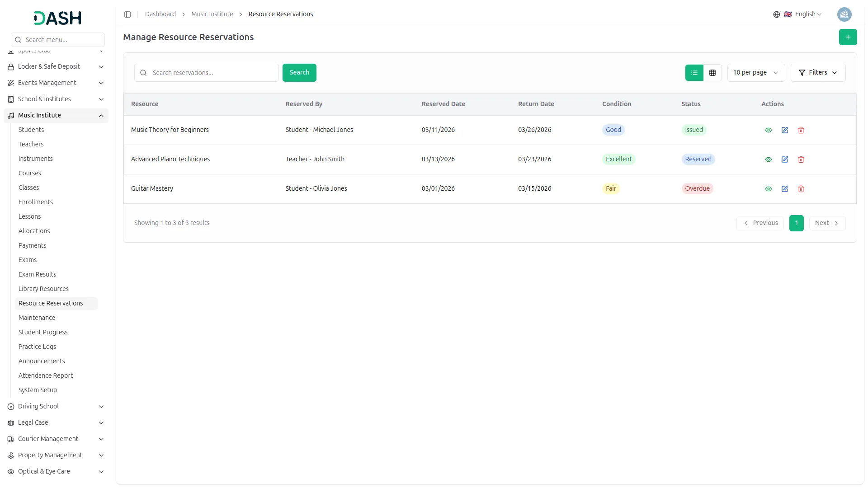
Task: Open the user avatar profile menu
Action: tap(844, 14)
